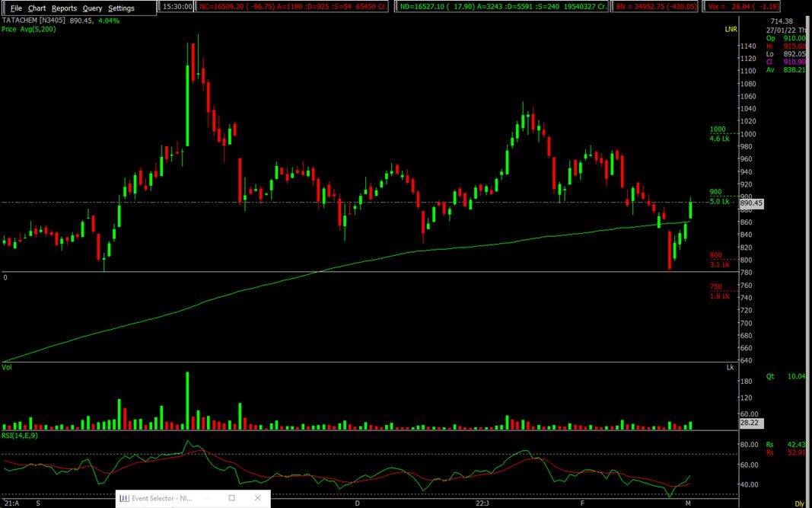The width and height of the screenshot is (812, 508).
Task: Maximize the Event Selector window
Action: [x=231, y=499]
